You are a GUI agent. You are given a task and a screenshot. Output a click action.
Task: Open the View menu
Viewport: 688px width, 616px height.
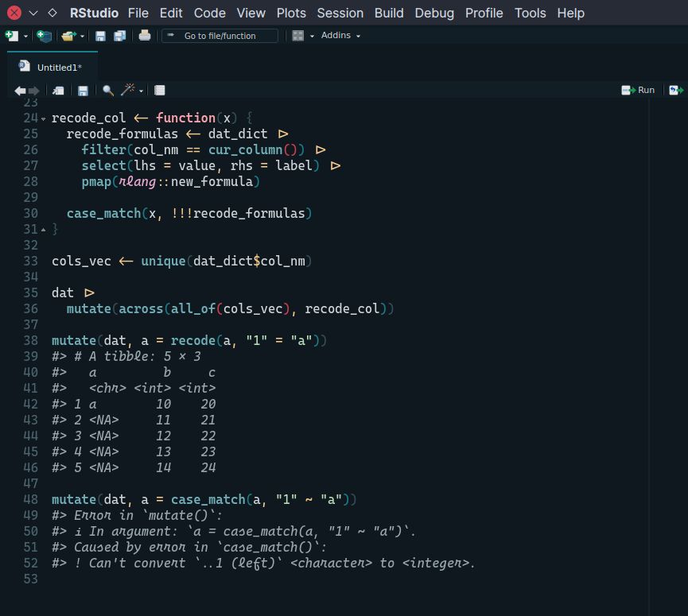(251, 14)
